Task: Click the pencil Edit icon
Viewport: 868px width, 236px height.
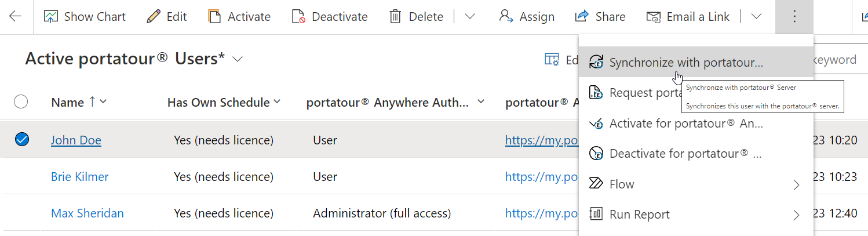Action: pyautogui.click(x=154, y=17)
